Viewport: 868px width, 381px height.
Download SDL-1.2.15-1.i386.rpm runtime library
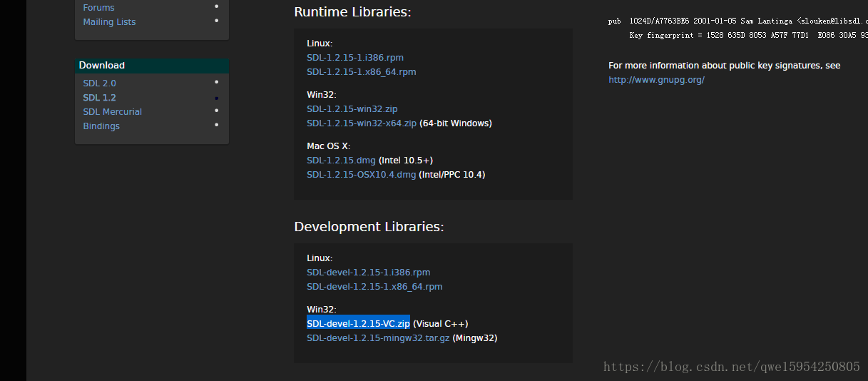[355, 58]
